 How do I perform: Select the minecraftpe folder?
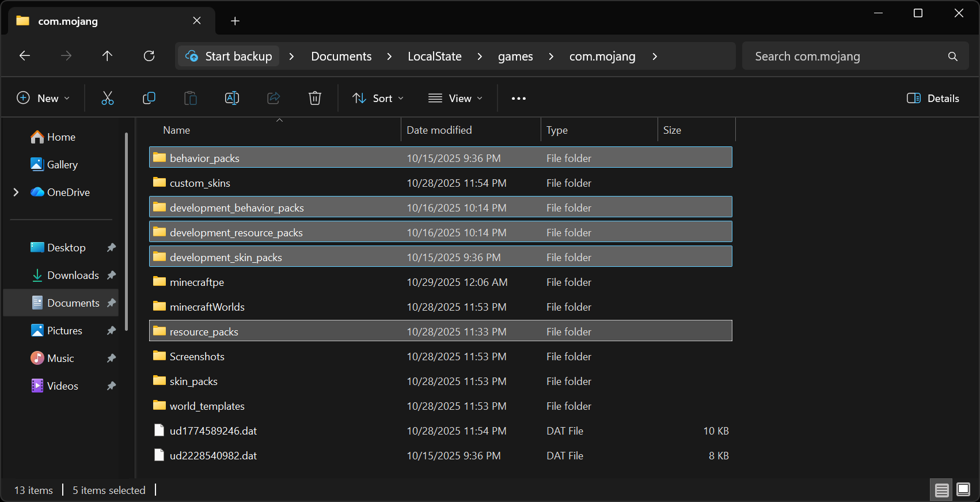[440, 282]
